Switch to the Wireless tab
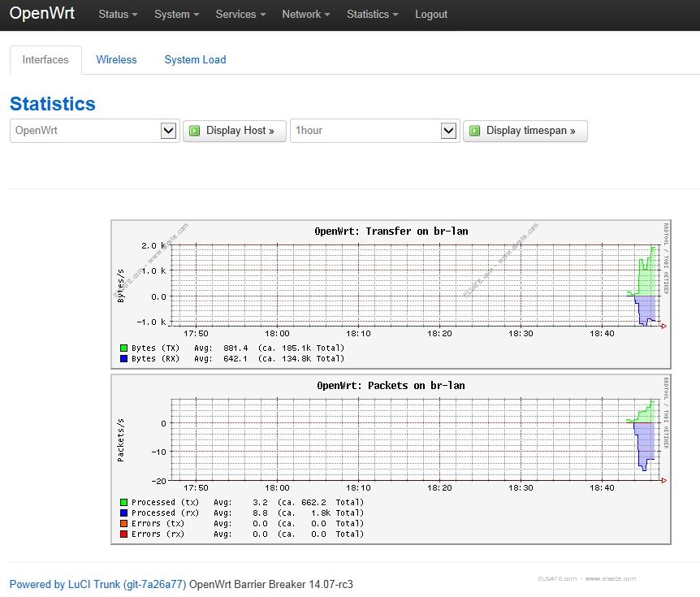This screenshot has width=700, height=597. coord(116,60)
